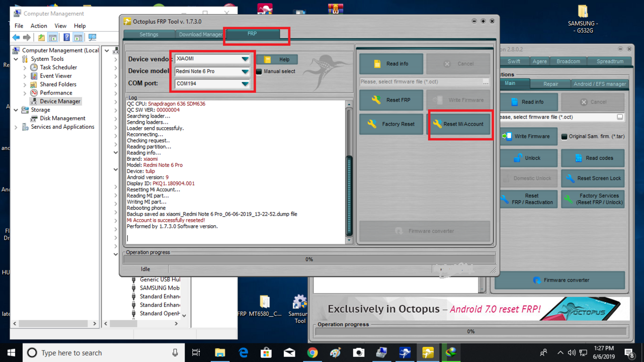Click the Show/Hide Action Pane toolbar icon
This screenshot has width=644, height=362.
pos(78,38)
